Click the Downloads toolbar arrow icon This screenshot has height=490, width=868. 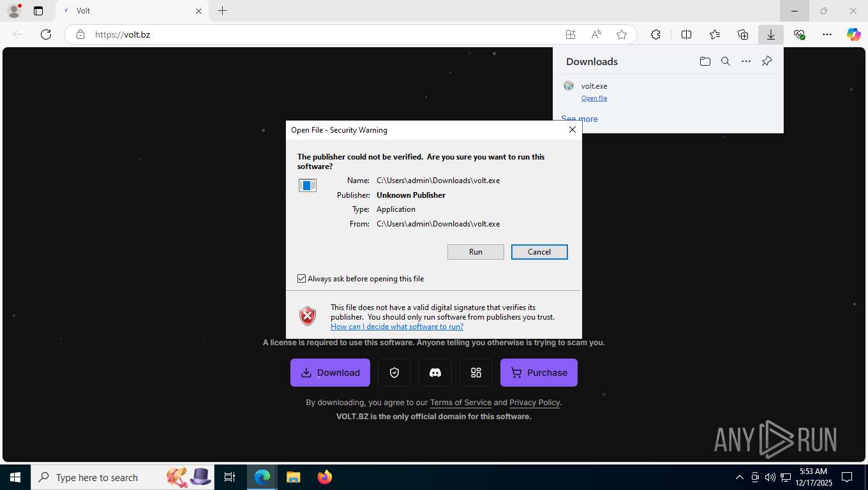tap(771, 34)
